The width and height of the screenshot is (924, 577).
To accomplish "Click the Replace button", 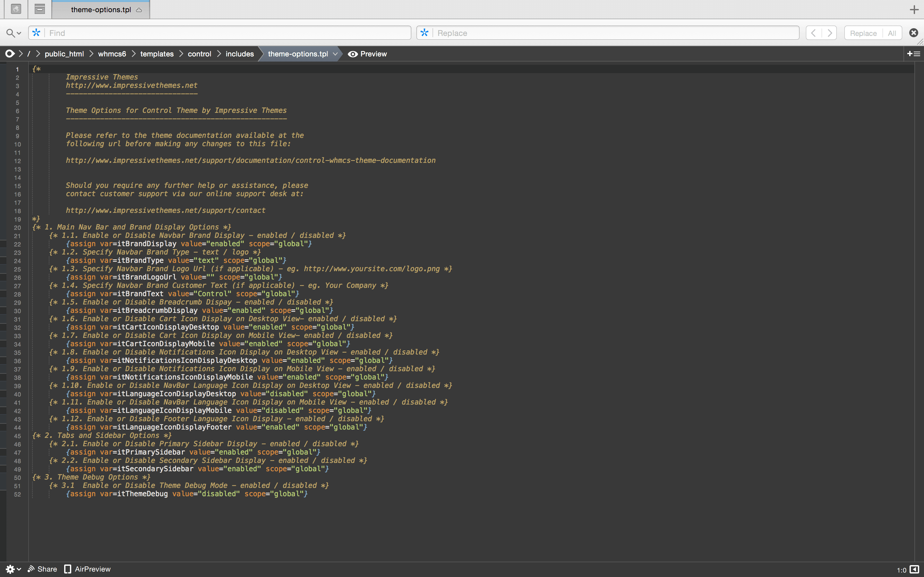I will coord(863,33).
